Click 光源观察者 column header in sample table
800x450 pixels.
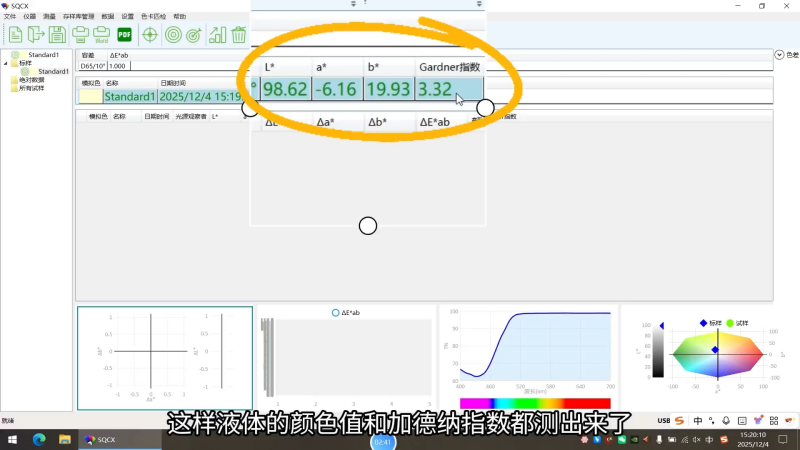(x=191, y=116)
